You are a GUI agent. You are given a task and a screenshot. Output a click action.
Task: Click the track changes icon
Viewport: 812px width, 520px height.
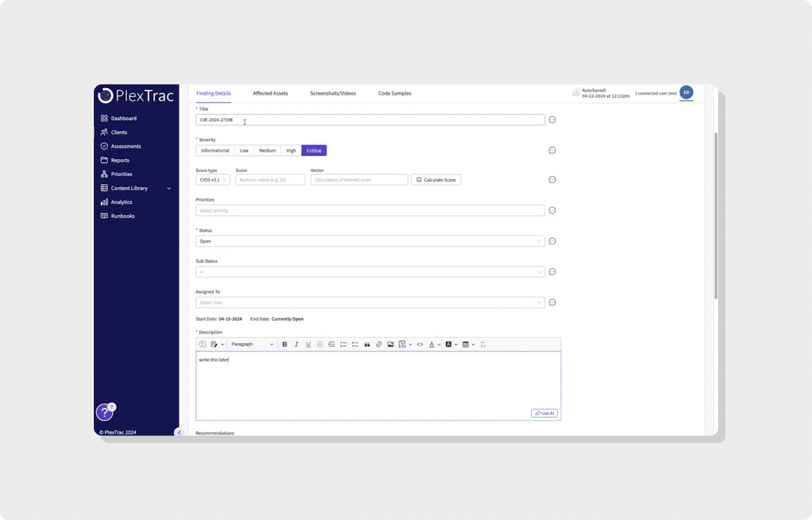click(214, 344)
